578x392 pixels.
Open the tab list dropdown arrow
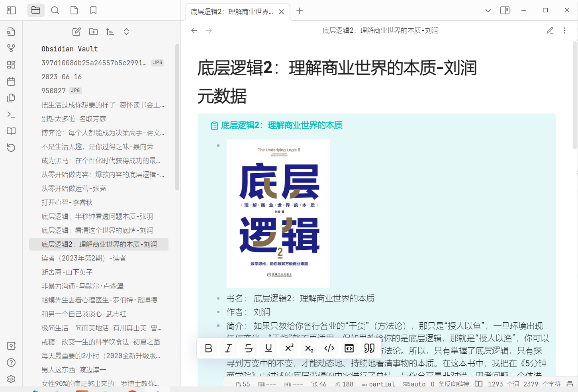coord(488,11)
